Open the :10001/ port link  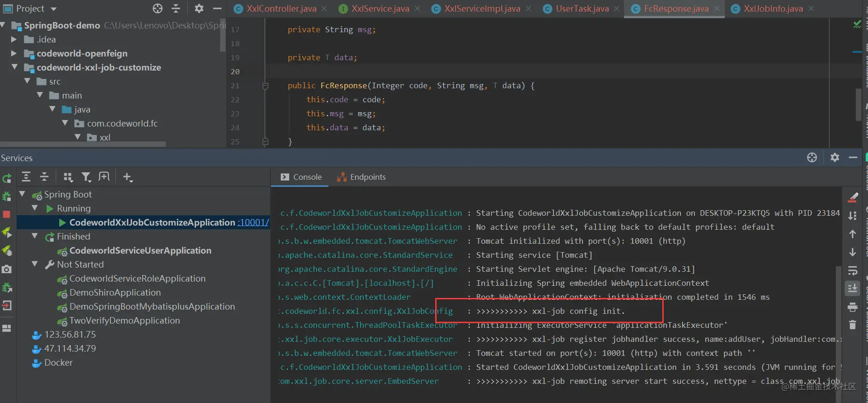(x=253, y=222)
